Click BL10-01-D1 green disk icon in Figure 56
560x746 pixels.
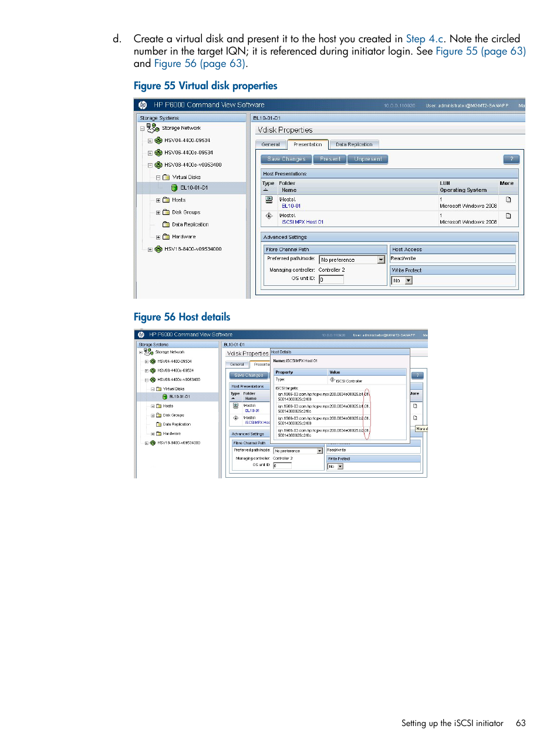click(x=165, y=397)
